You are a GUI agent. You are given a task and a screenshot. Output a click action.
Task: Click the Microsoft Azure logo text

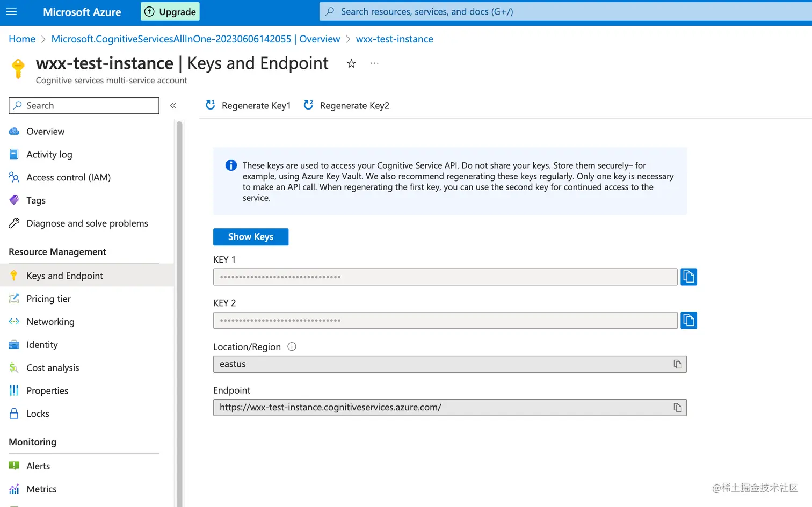point(82,12)
